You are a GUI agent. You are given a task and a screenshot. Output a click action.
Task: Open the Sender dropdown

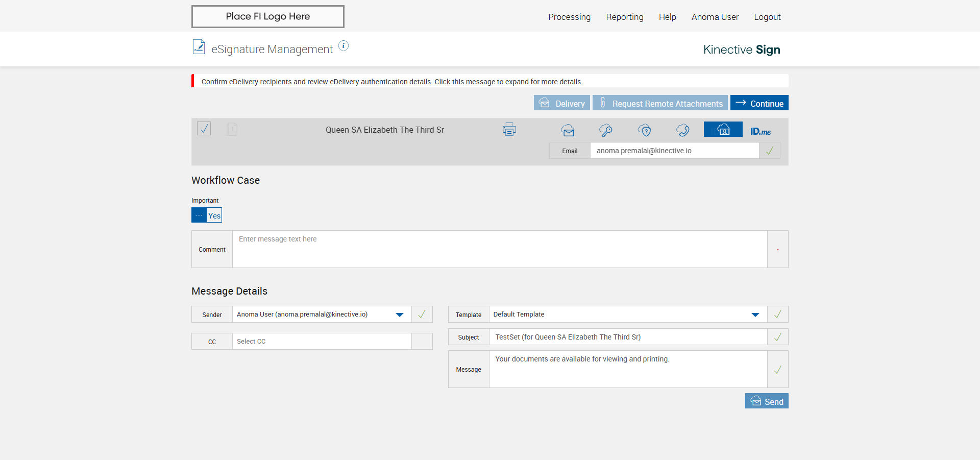(400, 314)
